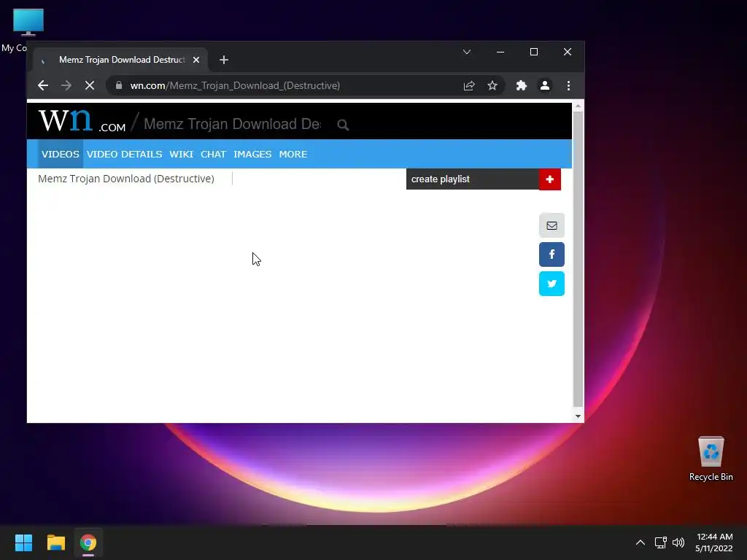Open network icon in system tray
The height and width of the screenshot is (560, 747).
pyautogui.click(x=660, y=542)
